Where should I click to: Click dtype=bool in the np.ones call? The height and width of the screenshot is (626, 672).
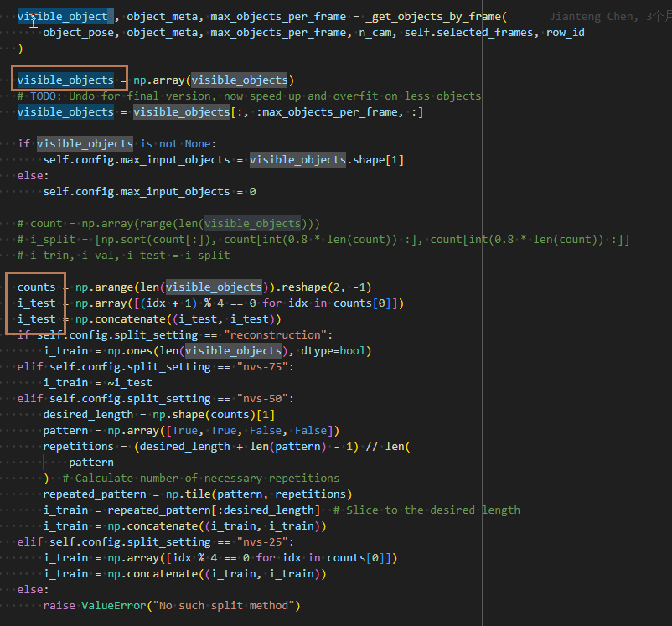point(333,351)
